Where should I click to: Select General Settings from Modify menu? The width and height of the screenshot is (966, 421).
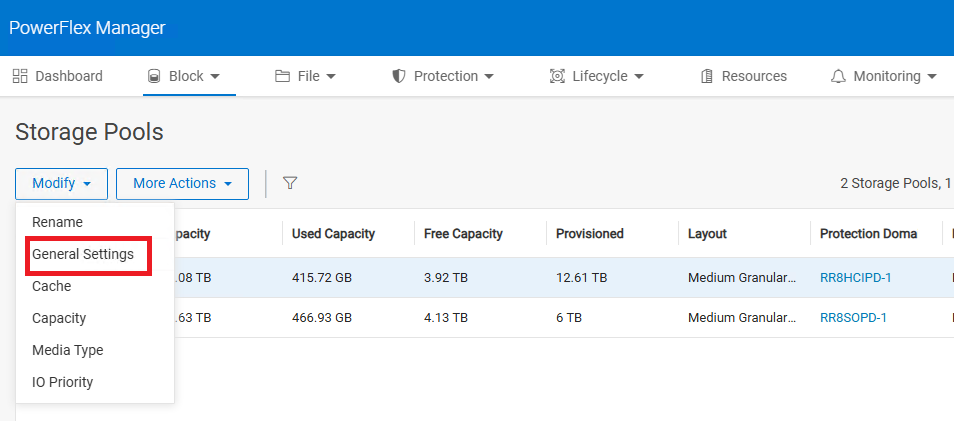(x=83, y=254)
